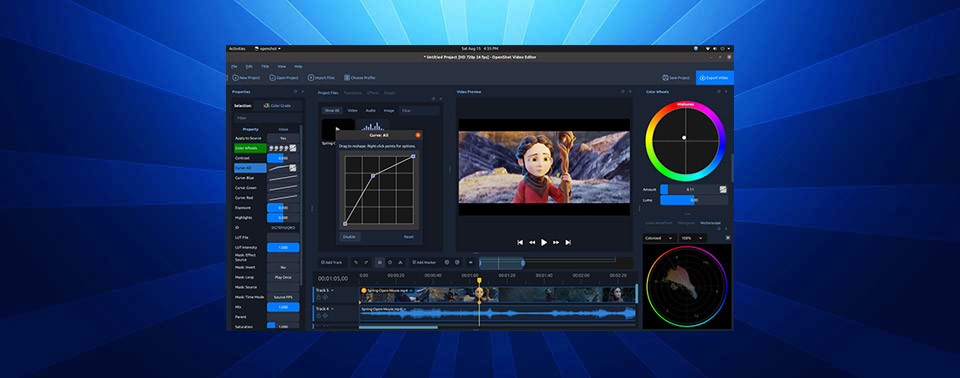Select the Project Files tab

(x=328, y=93)
